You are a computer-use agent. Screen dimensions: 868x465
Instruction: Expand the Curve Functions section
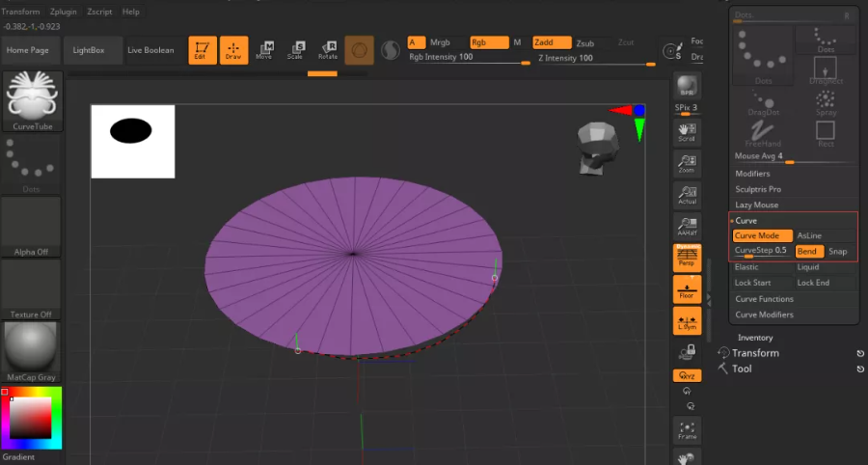764,299
